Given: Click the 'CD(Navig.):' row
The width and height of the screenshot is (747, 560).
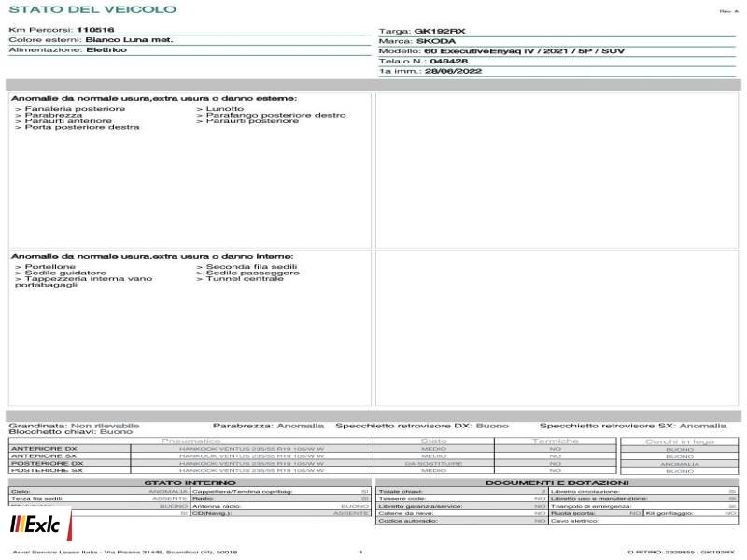Looking at the screenshot, I should click(x=280, y=513).
